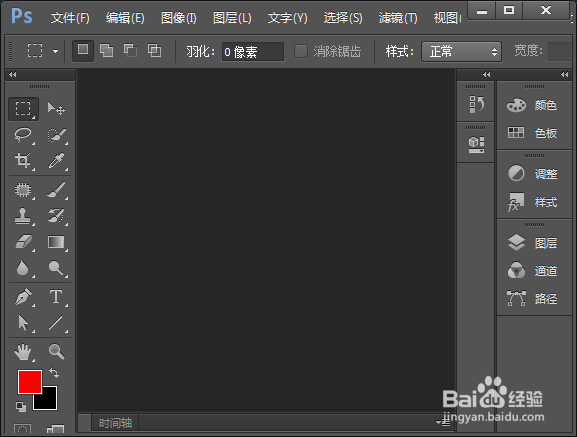This screenshot has height=437, width=577.
Task: Open the 选择(S) menu
Action: (x=343, y=18)
